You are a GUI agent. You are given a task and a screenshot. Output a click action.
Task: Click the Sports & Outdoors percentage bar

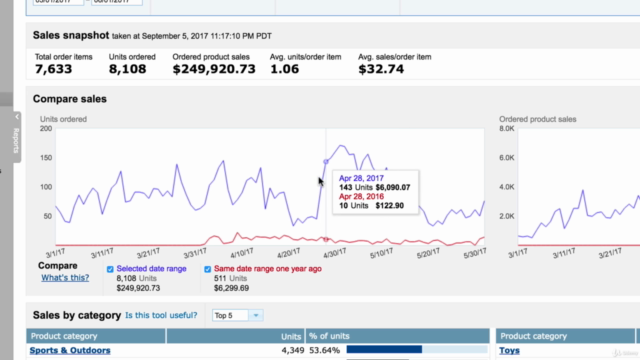click(417, 349)
